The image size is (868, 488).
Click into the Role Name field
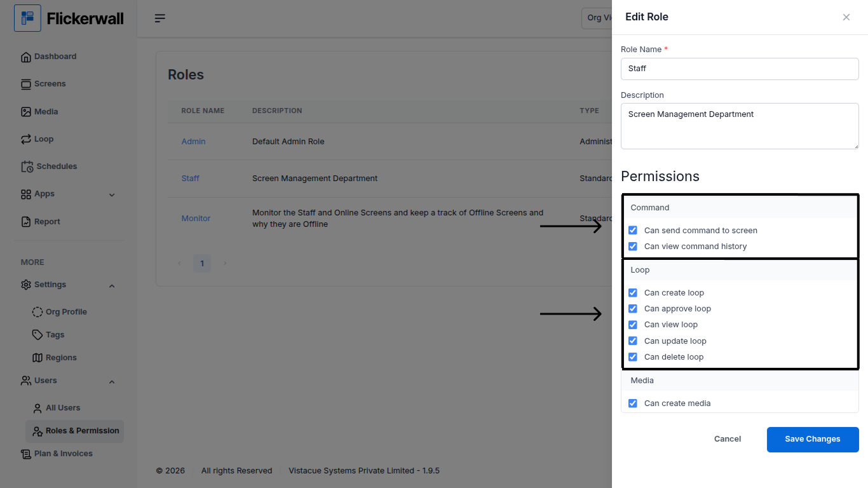(x=739, y=69)
